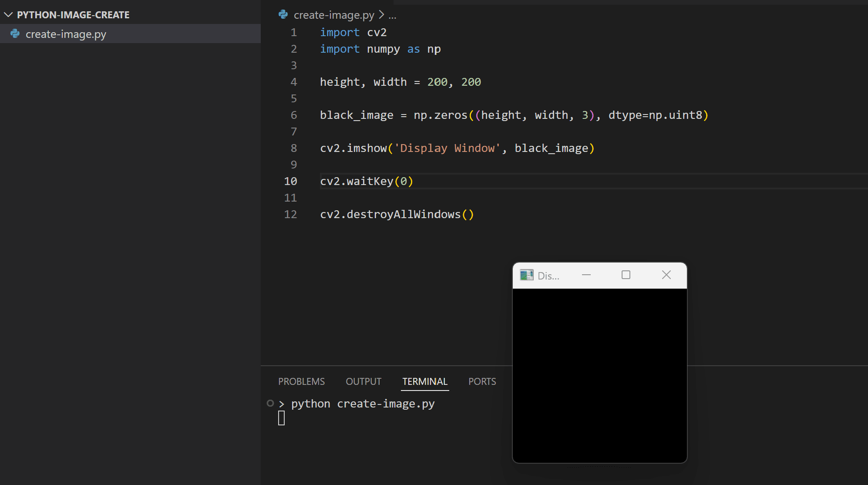Image resolution: width=868 pixels, height=485 pixels.
Task: Click the black image inside Display Window
Action: 599,375
